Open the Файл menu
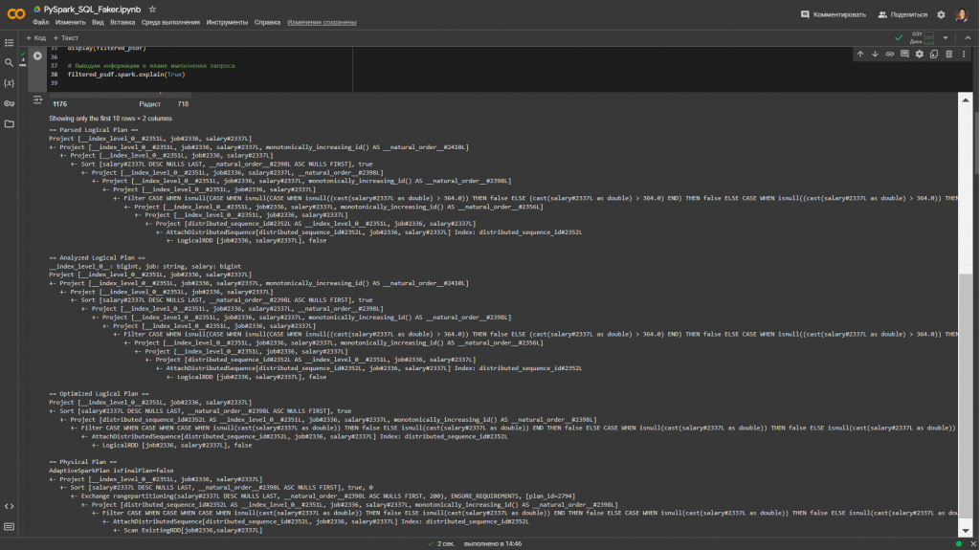This screenshot has width=980, height=550. pos(40,21)
